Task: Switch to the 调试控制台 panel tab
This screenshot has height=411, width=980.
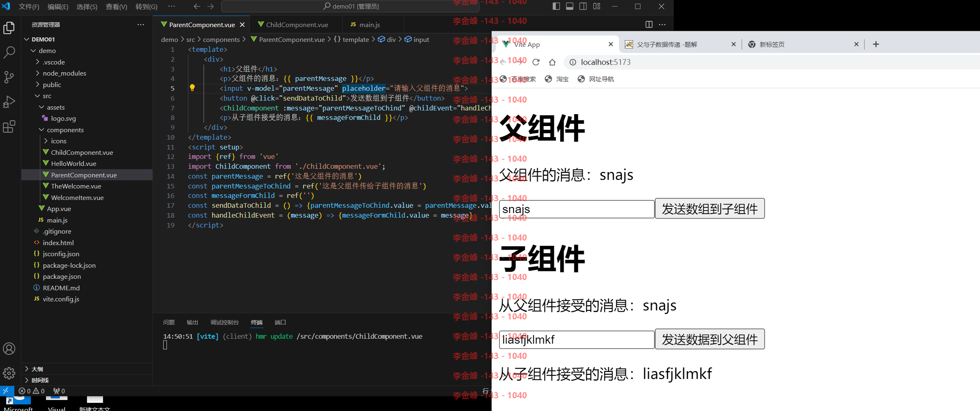Action: 224,322
